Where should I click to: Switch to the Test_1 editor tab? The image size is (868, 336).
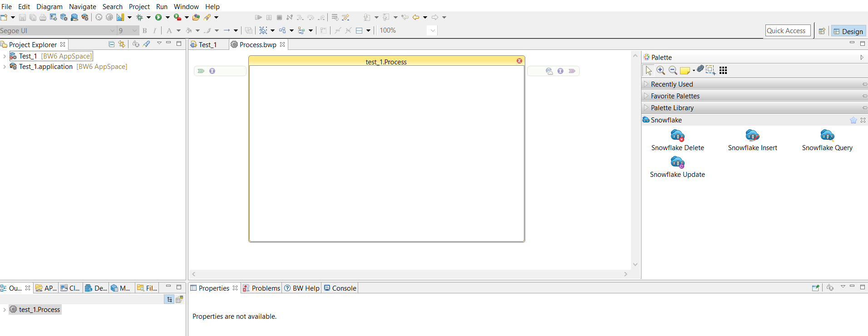coord(207,44)
